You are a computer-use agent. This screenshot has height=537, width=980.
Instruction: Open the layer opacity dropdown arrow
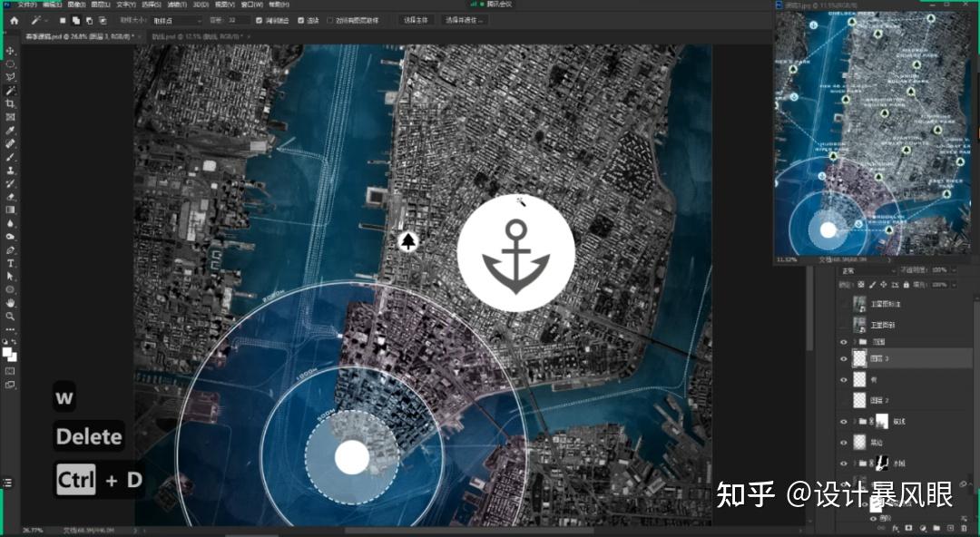953,270
